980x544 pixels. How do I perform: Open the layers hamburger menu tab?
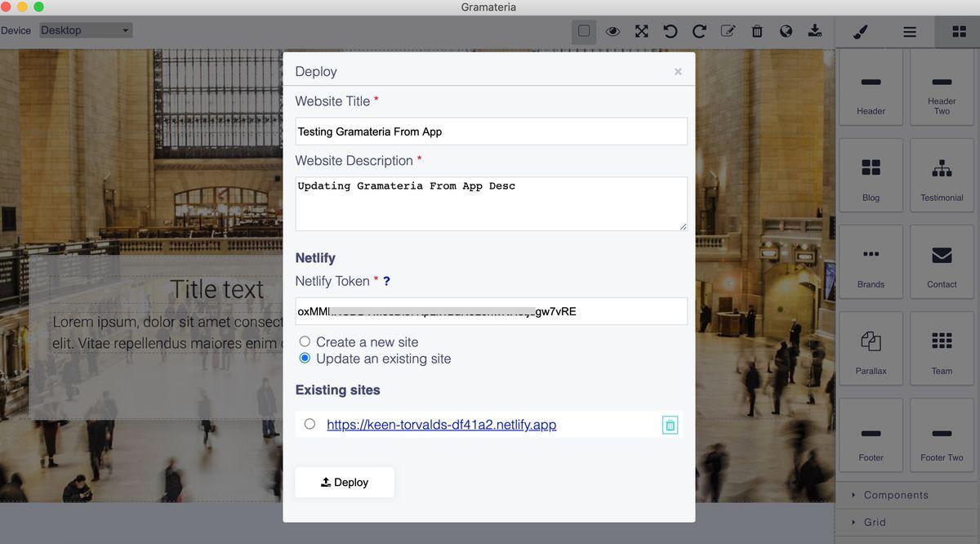tap(910, 32)
